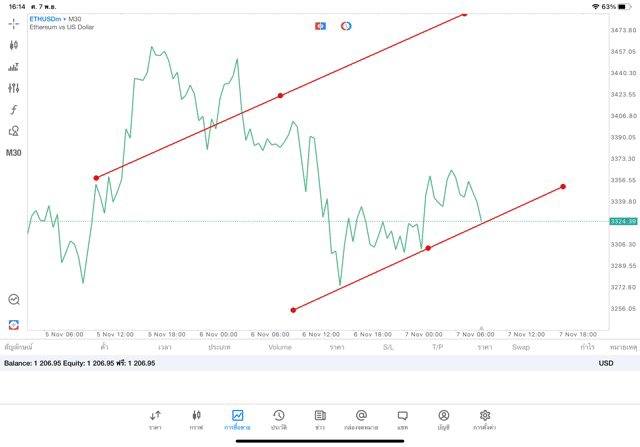This screenshot has height=447, width=640.
Task: Open chart settings sliders icon
Action: (14, 88)
